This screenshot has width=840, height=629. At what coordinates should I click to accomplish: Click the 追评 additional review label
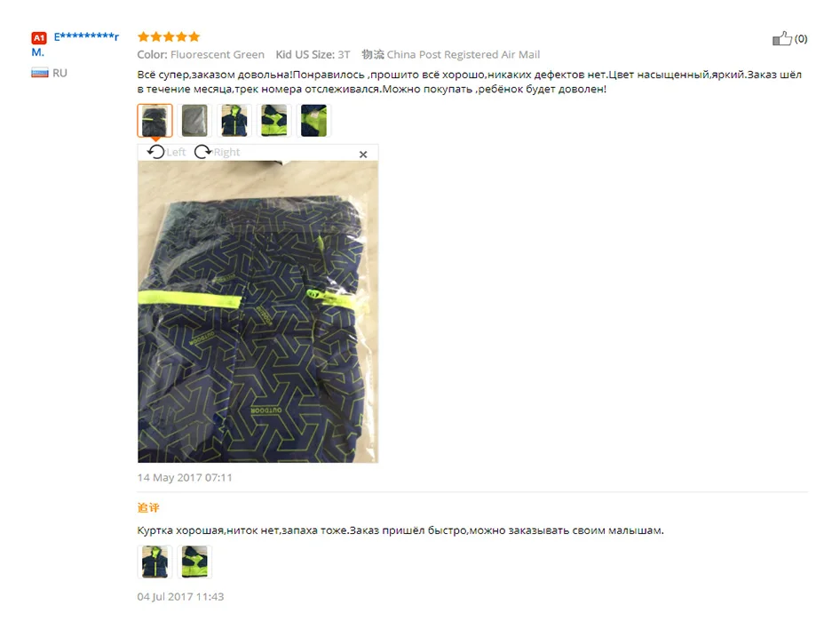tap(148, 507)
